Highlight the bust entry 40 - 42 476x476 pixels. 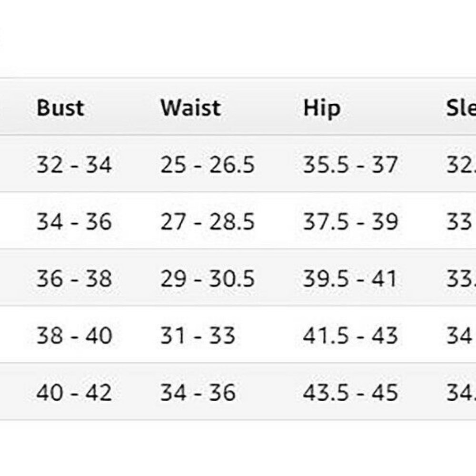74,393
